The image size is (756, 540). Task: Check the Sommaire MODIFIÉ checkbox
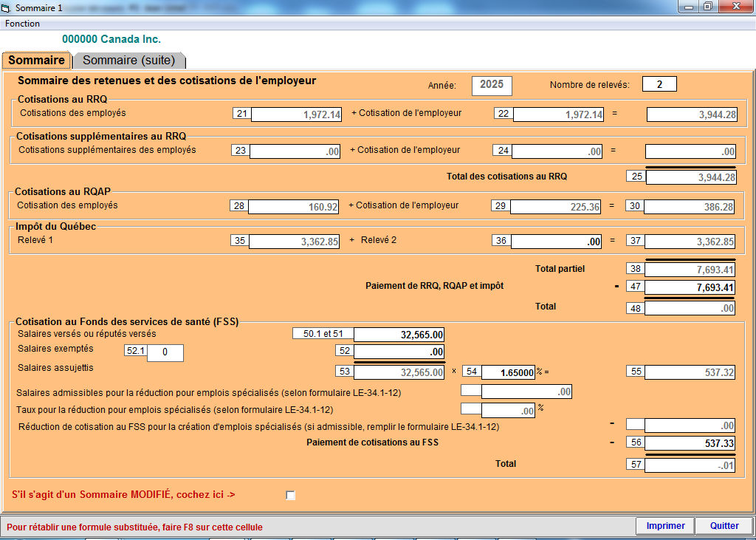click(x=290, y=495)
